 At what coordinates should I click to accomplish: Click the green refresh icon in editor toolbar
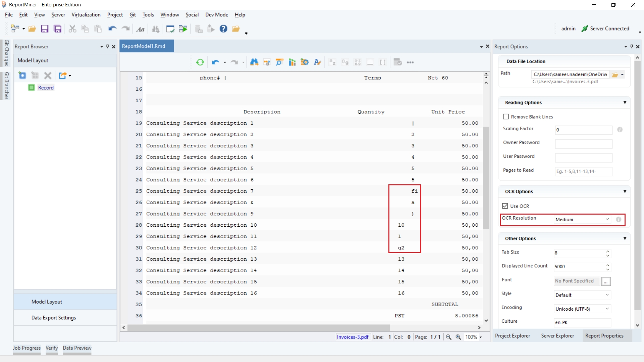200,62
